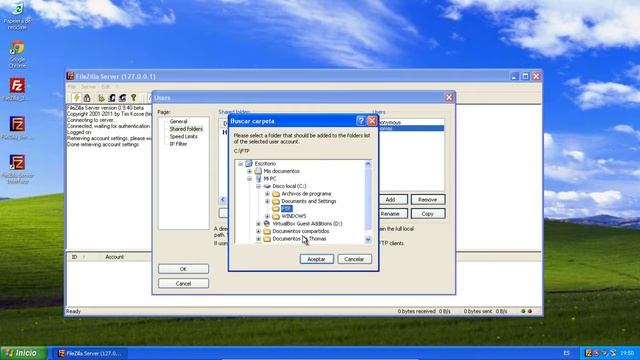Click Cancelar in Buscar carpeta dialog
The width and height of the screenshot is (640, 360).
354,259
